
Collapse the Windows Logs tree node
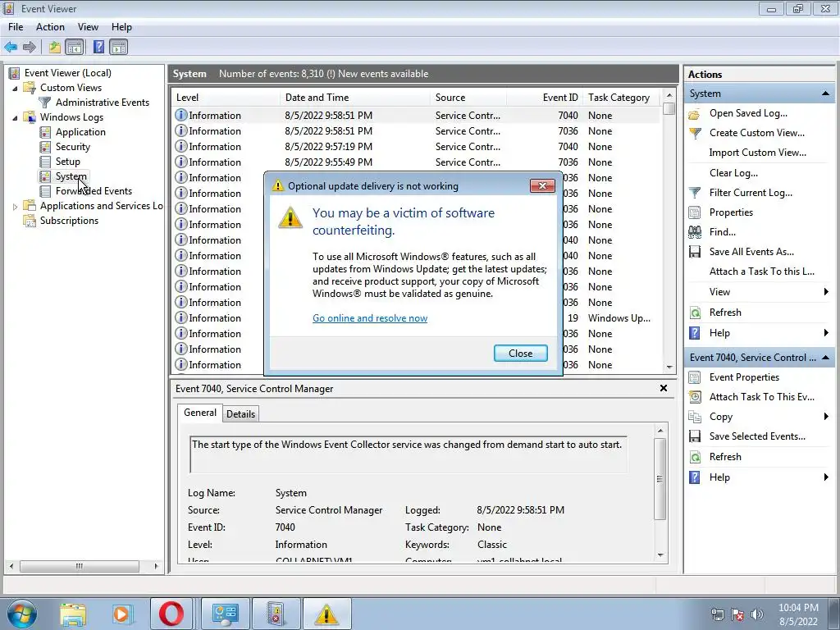tap(15, 117)
